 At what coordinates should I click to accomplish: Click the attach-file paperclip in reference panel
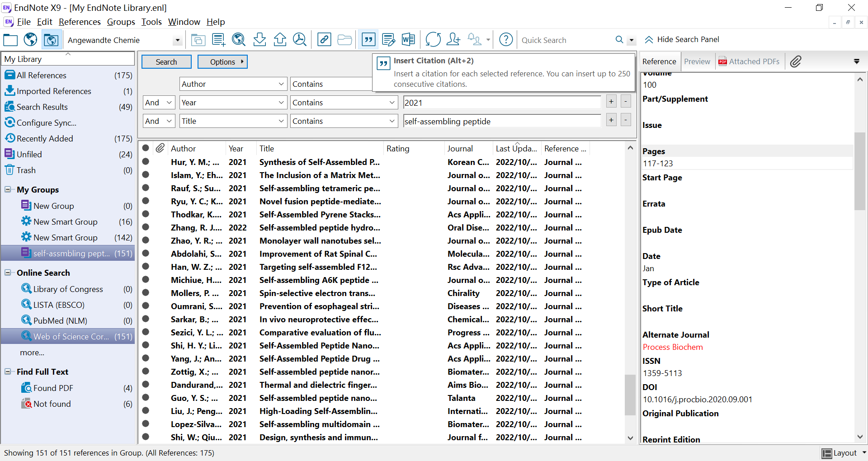[x=796, y=61]
